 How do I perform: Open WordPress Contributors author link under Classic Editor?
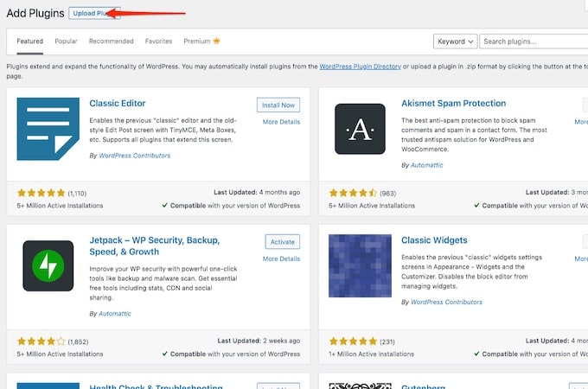134,156
